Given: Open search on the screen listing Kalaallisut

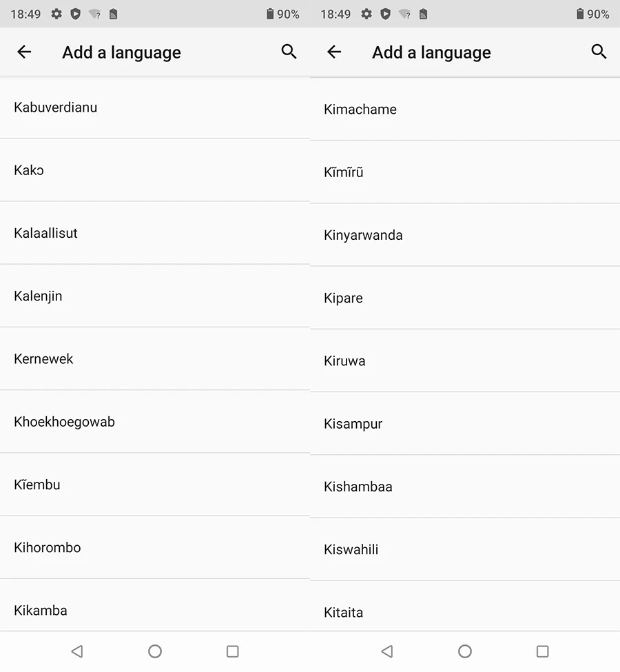Looking at the screenshot, I should [289, 52].
